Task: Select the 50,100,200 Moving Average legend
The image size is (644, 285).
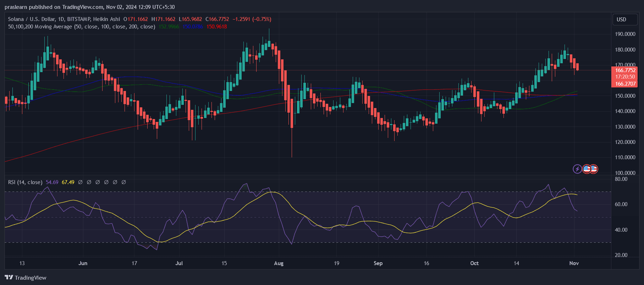Action: point(82,27)
